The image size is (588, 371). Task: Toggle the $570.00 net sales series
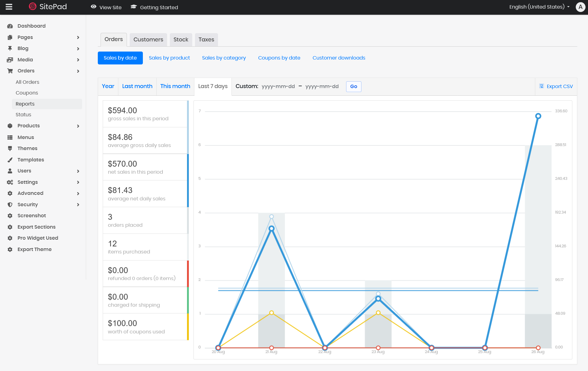pyautogui.click(x=146, y=167)
